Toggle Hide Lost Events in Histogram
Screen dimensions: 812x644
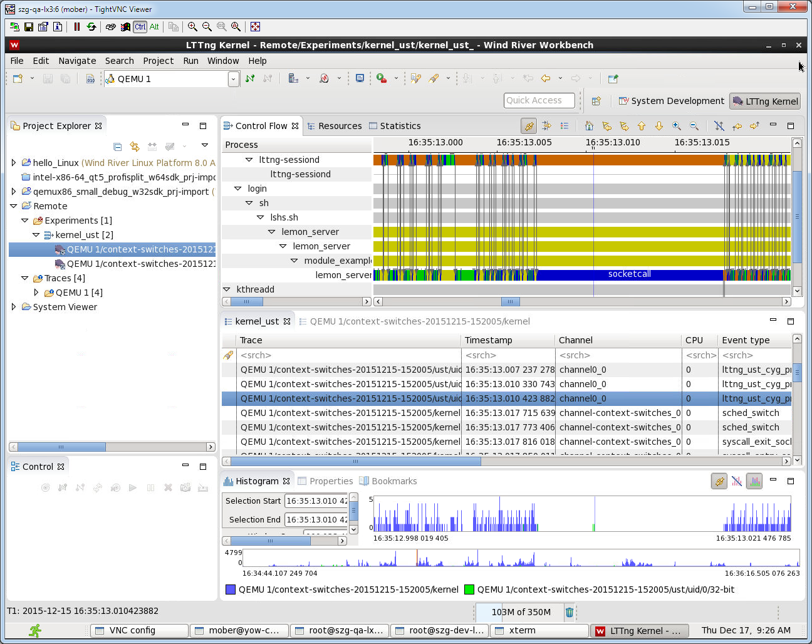(x=737, y=481)
